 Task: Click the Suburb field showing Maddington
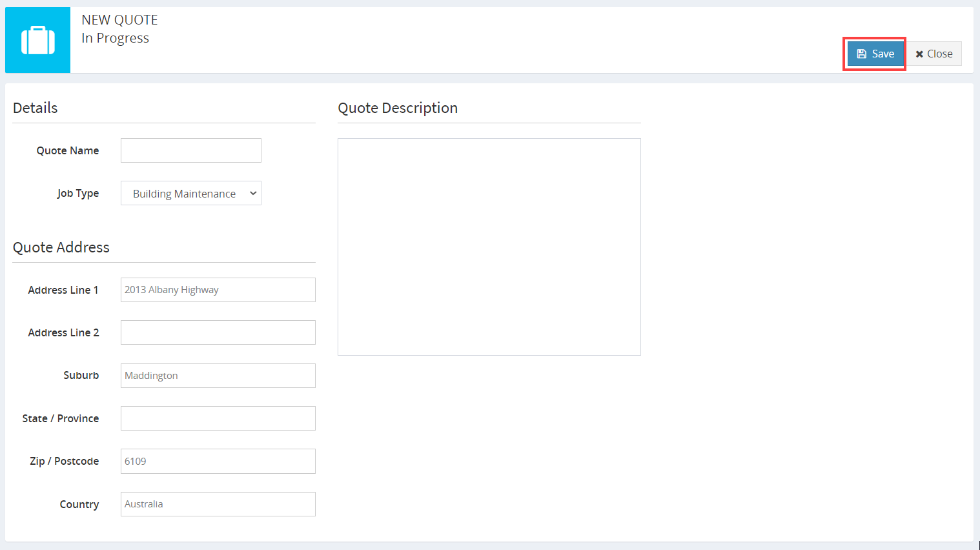[x=218, y=376]
